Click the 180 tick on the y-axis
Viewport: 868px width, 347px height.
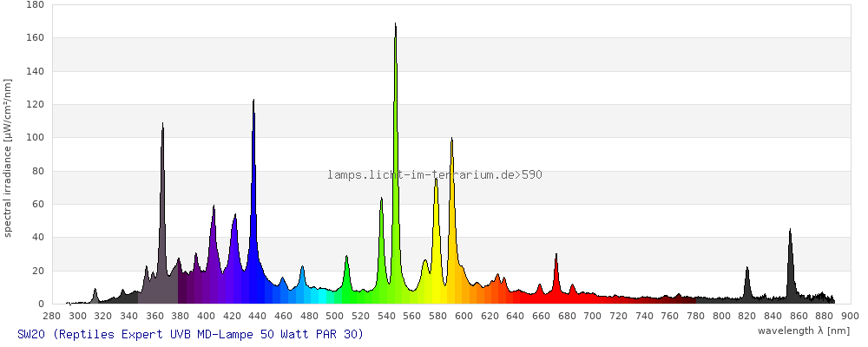pyautogui.click(x=36, y=5)
